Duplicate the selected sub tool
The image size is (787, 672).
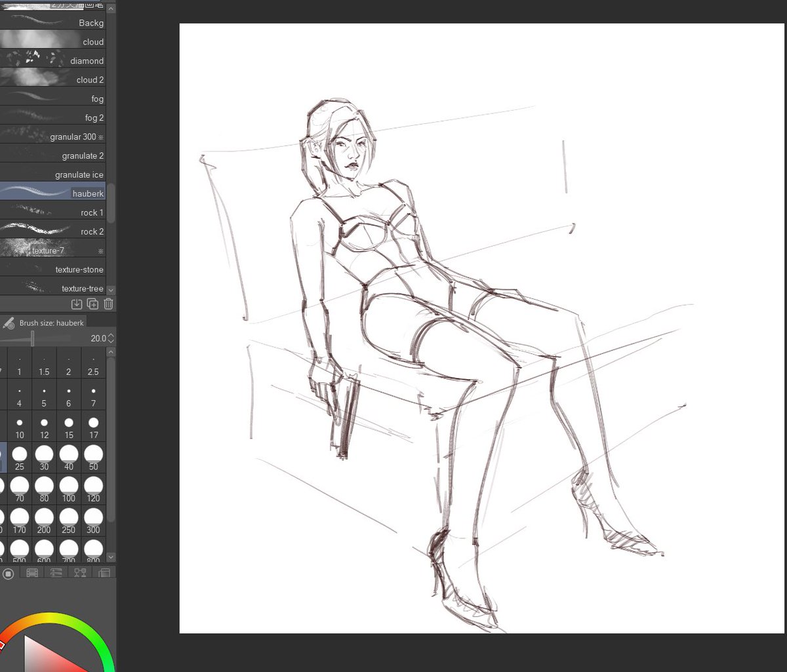coord(92,304)
